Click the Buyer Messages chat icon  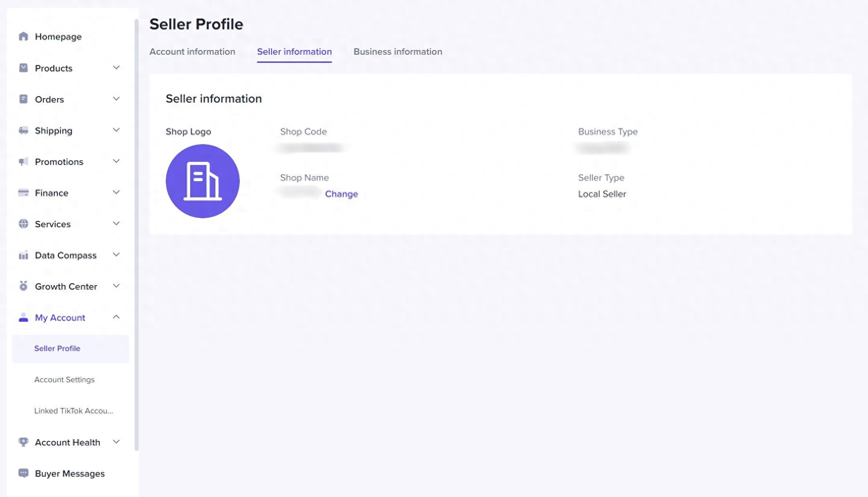(x=23, y=473)
